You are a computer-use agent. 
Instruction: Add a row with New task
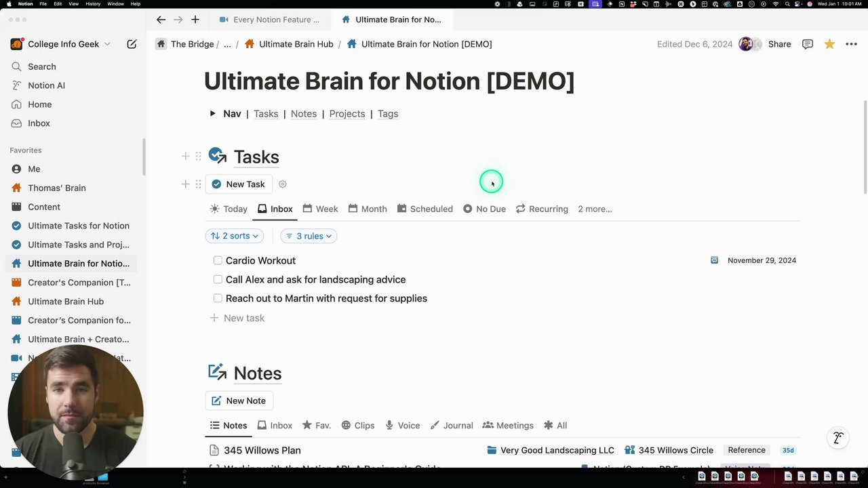[x=237, y=318]
